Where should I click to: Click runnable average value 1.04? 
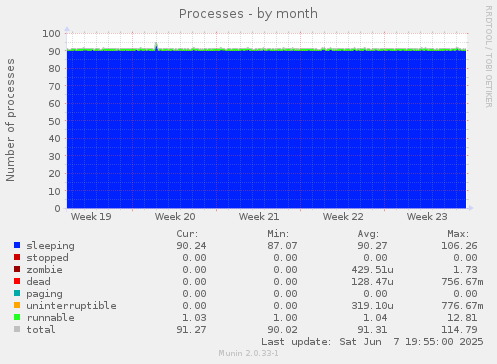pyautogui.click(x=375, y=318)
